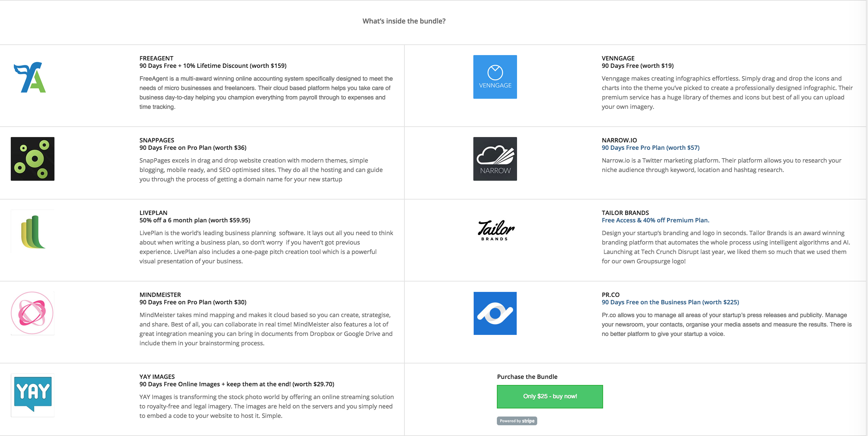Click the MindMeister pink loop logo
The image size is (868, 436).
tap(32, 313)
